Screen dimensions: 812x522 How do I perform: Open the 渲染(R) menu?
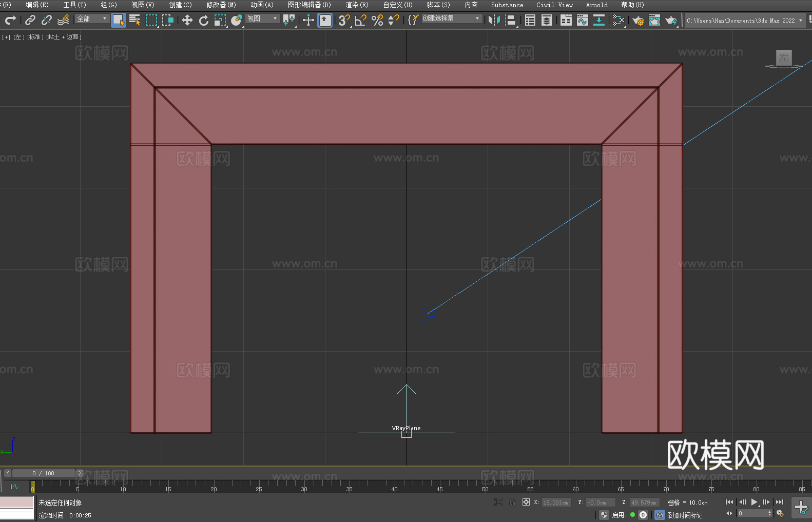point(357,5)
